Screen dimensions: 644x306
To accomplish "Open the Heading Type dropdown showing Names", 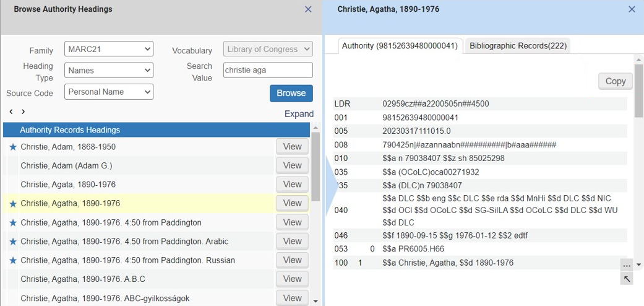I will [109, 71].
